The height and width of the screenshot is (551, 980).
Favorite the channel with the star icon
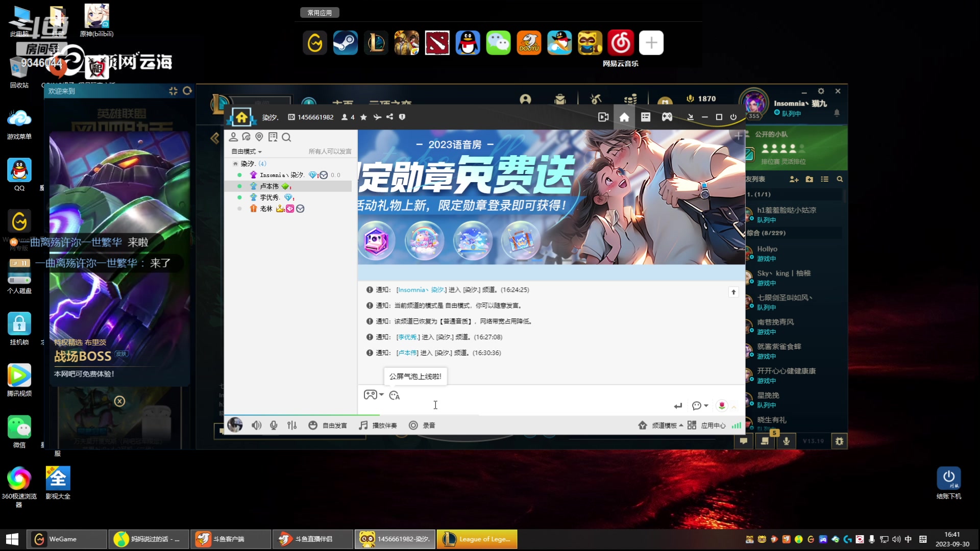pos(363,117)
